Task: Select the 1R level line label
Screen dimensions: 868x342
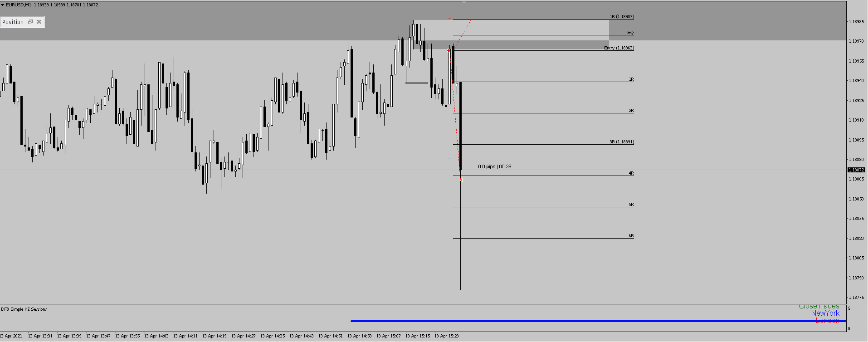Action: coord(631,79)
